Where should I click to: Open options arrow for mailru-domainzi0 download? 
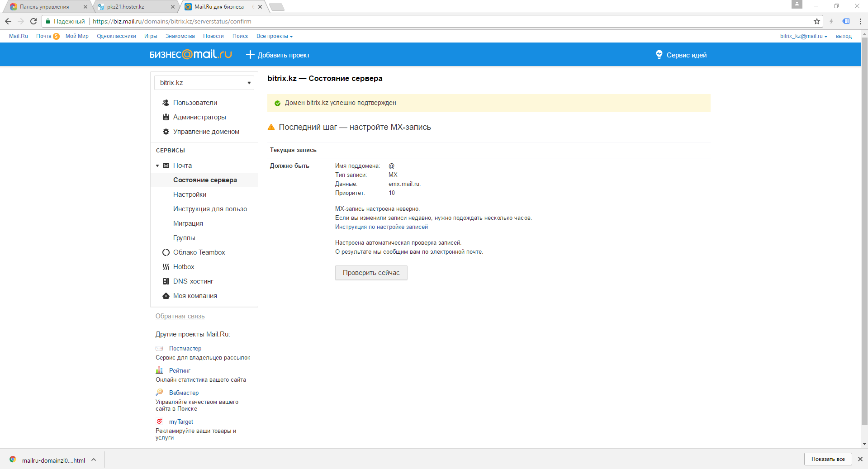tap(94, 460)
